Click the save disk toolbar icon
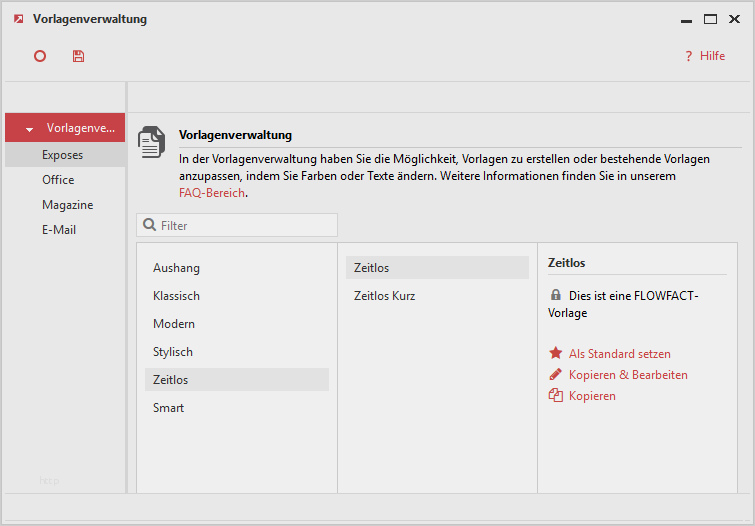 tap(78, 56)
